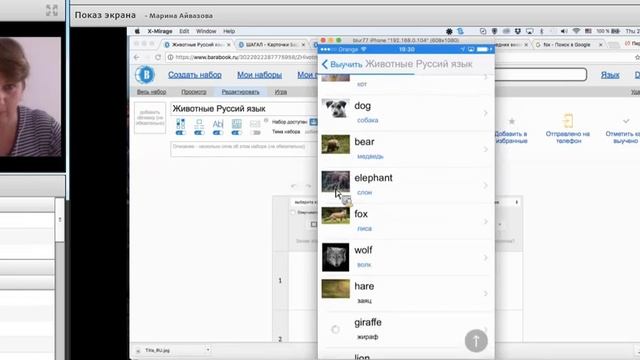This screenshot has height=360, width=640.
Task: Click the browser reload icon
Action: coord(158,57)
